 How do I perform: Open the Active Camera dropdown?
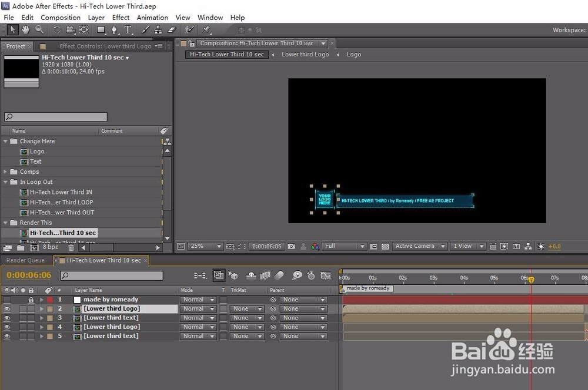420,246
